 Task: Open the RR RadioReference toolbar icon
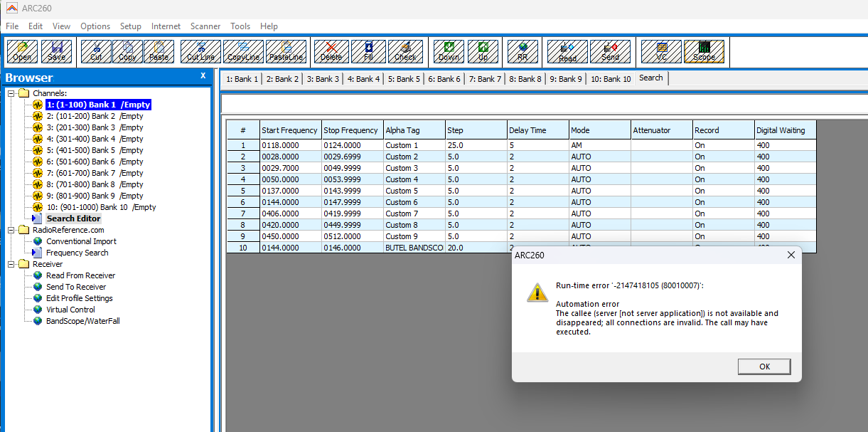(x=523, y=51)
